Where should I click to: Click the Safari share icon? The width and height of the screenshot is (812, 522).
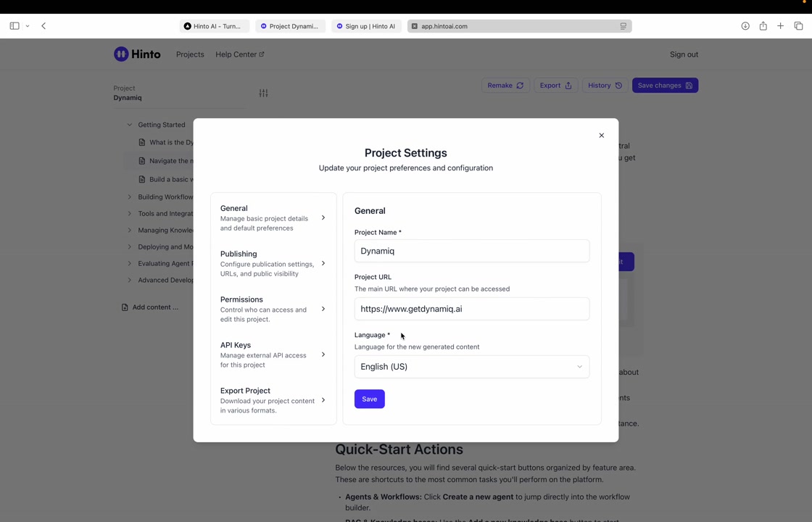coord(763,26)
